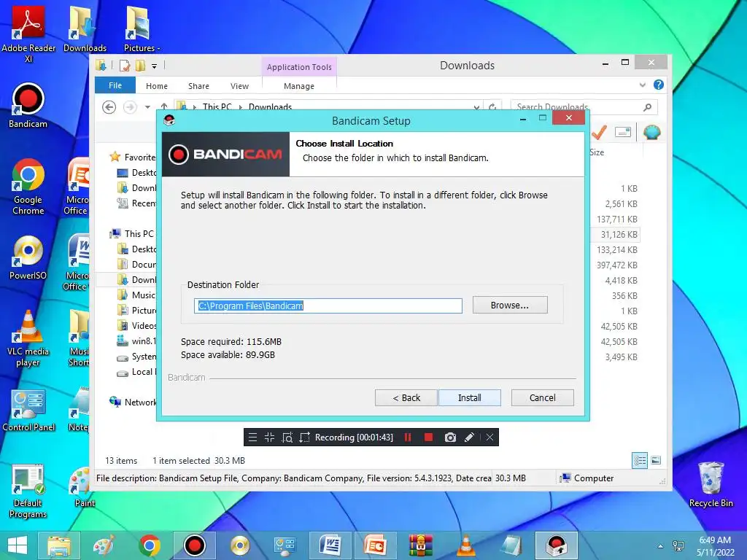Select Application Tools contextual tab
Viewport: 747px width, 560px height.
[299, 66]
